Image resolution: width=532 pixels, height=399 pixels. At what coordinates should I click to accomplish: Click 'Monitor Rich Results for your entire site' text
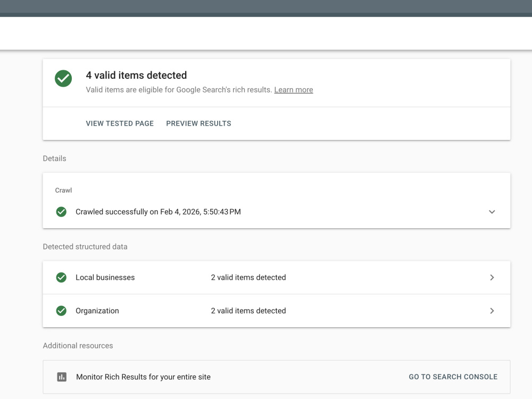click(x=143, y=377)
